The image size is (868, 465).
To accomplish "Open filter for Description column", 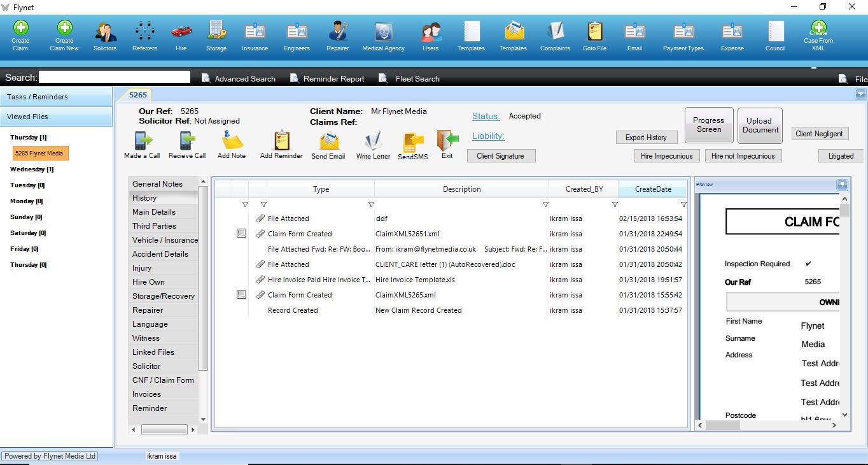I will coord(545,204).
